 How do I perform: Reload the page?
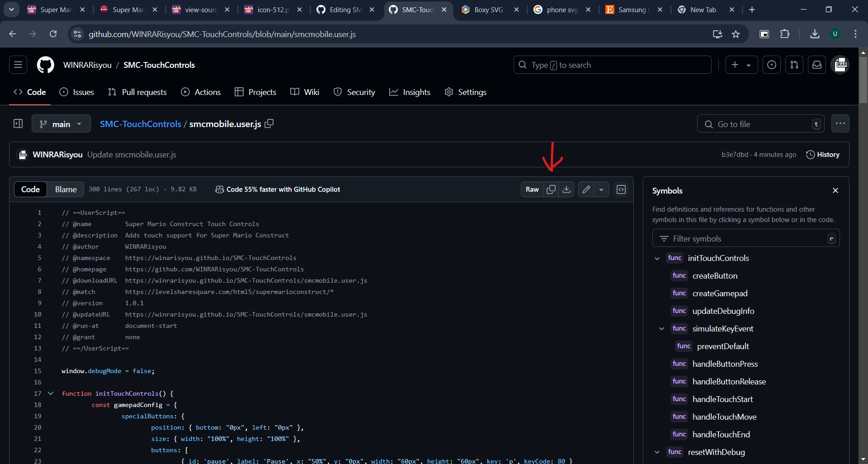(x=53, y=34)
